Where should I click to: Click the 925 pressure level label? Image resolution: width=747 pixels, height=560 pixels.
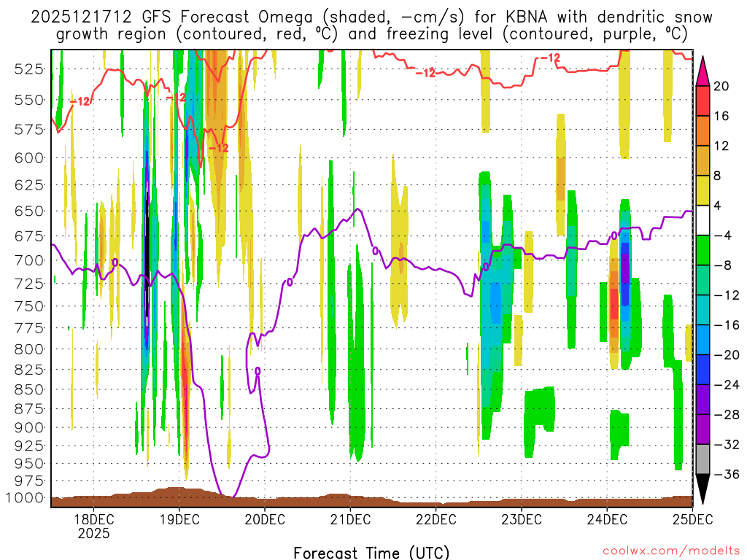click(x=28, y=446)
